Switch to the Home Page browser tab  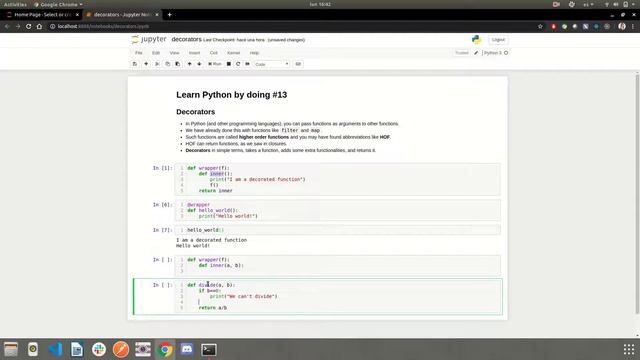pyautogui.click(x=43, y=15)
